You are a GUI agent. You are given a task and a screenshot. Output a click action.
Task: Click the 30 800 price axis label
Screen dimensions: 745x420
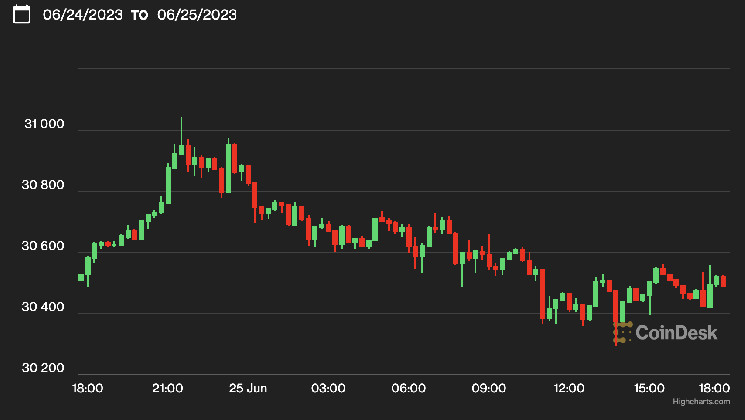pos(44,186)
